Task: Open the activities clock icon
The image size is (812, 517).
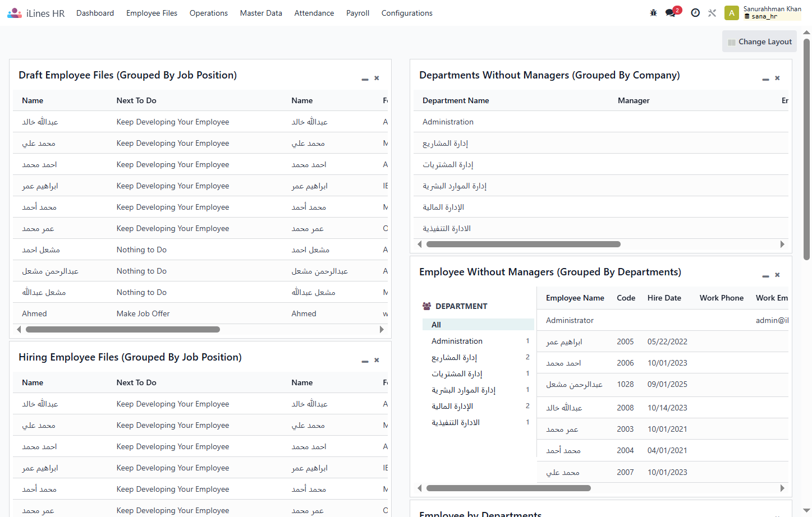Action: coord(695,13)
